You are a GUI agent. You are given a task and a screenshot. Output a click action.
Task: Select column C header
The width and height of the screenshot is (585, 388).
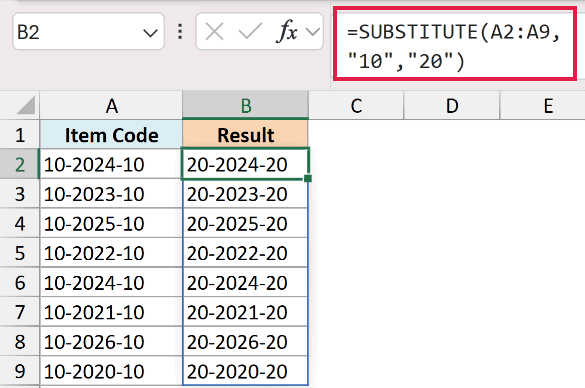pos(356,106)
